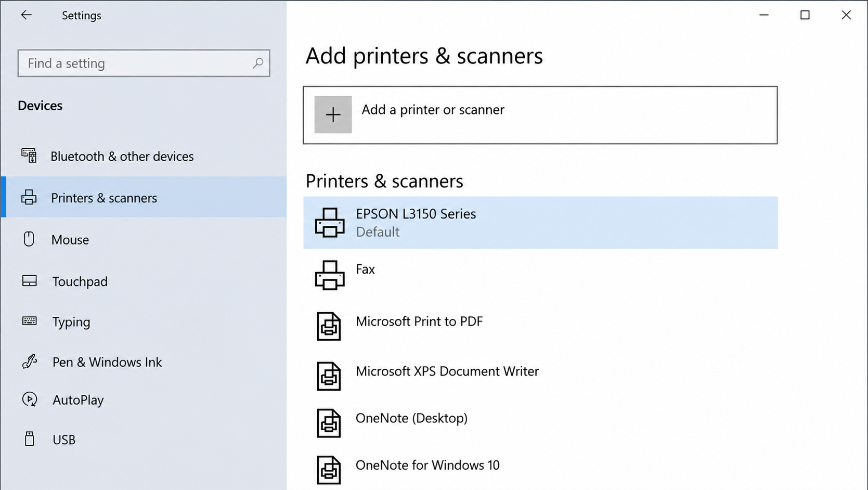Open USB settings

click(x=144, y=439)
